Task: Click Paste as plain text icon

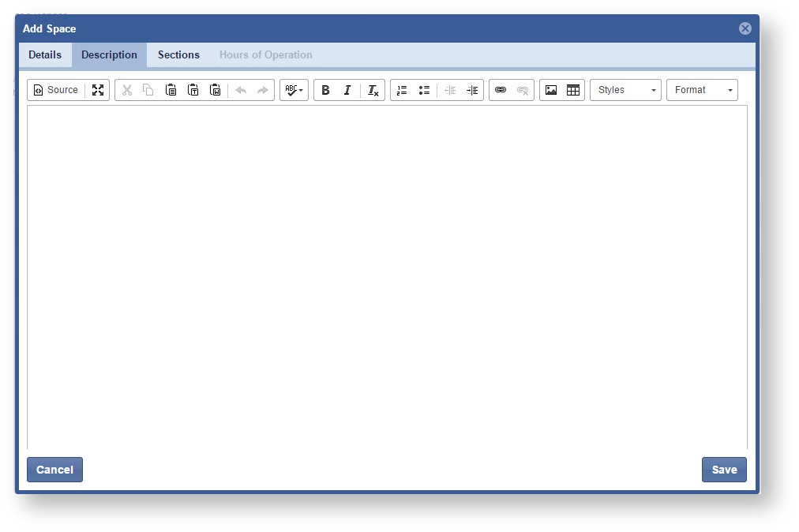Action: tap(193, 90)
